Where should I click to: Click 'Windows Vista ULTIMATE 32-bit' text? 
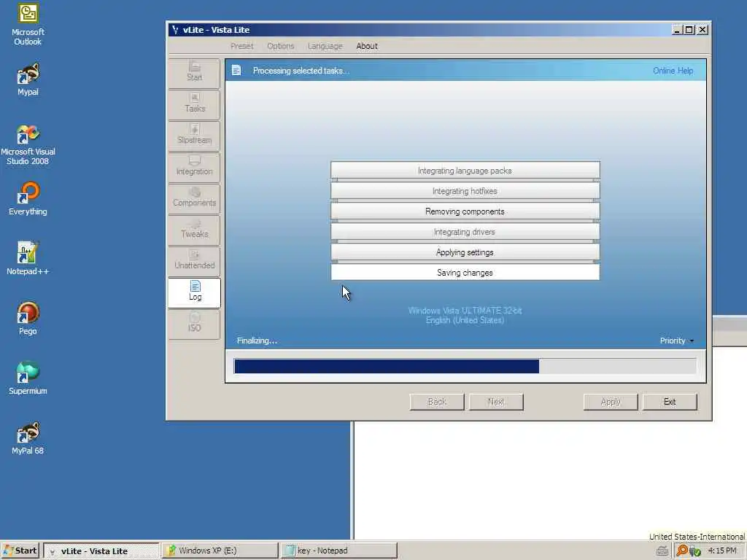[465, 311]
